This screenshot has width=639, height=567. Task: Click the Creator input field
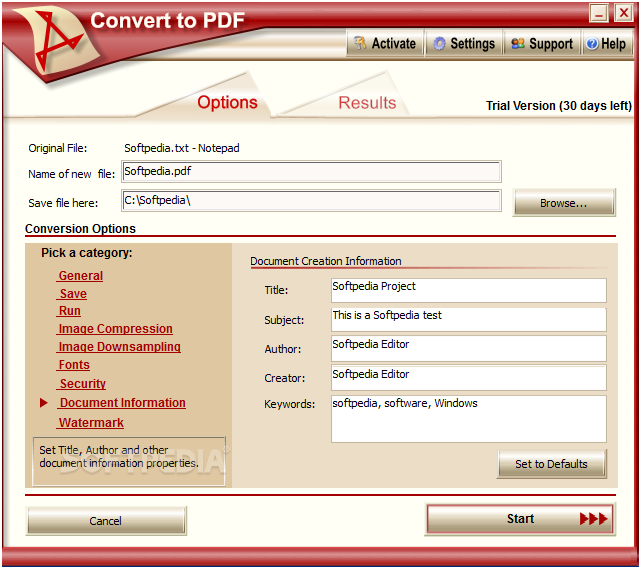tap(469, 377)
